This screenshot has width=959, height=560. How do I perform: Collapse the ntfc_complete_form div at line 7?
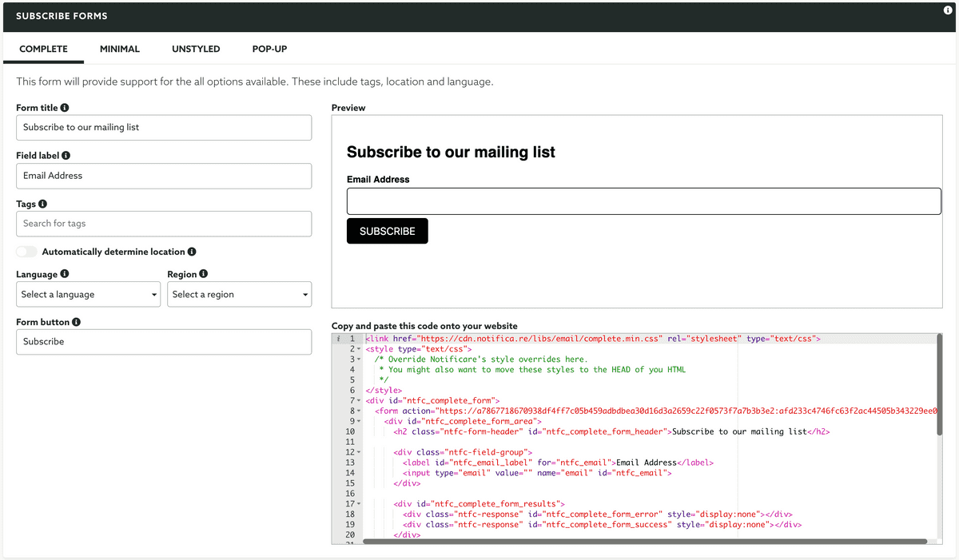[359, 400]
